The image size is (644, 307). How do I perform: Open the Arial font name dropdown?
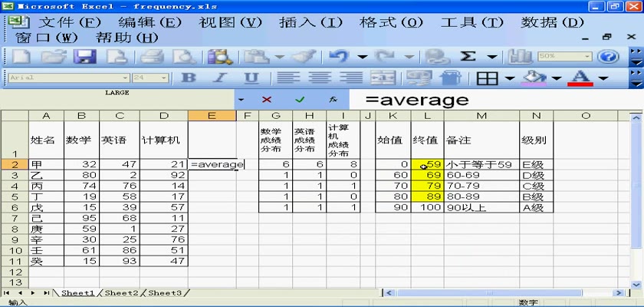pyautogui.click(x=125, y=78)
